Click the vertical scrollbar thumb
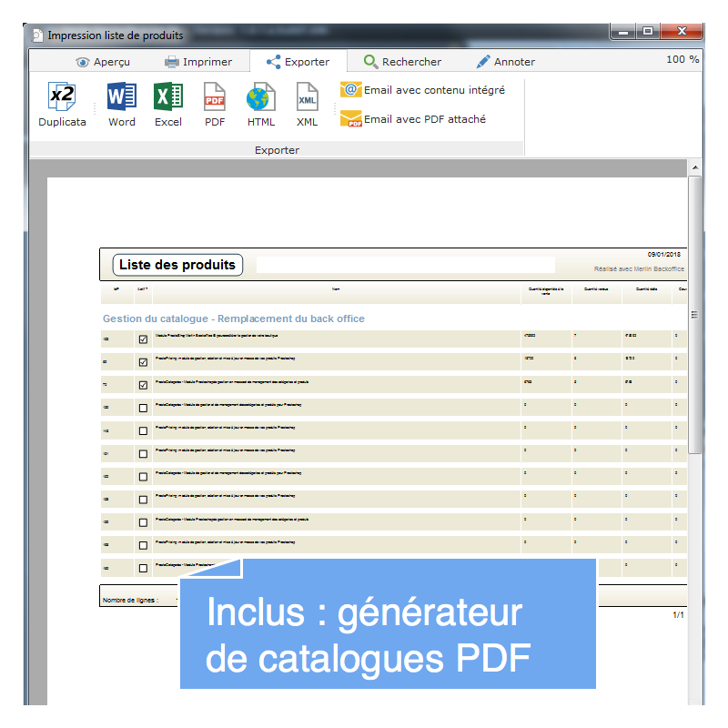728x728 pixels. click(695, 314)
